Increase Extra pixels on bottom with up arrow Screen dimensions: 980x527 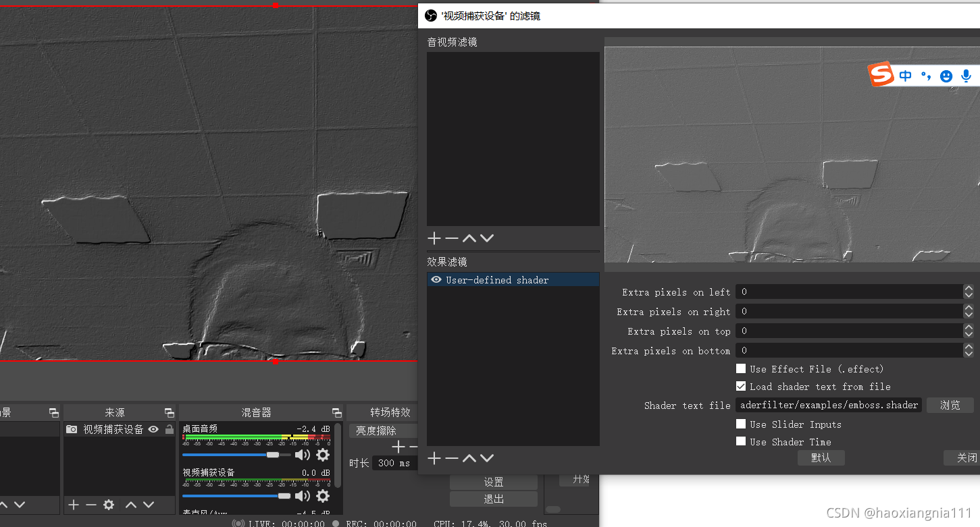click(969, 347)
